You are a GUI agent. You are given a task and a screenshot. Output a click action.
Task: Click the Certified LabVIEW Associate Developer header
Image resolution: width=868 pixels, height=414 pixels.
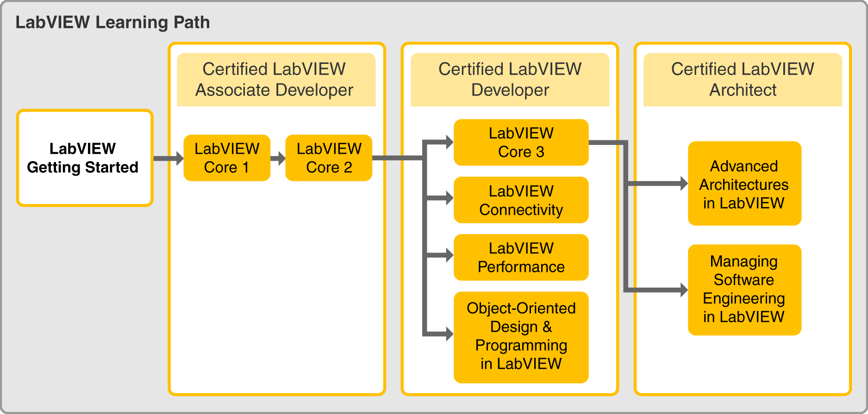[x=276, y=80]
